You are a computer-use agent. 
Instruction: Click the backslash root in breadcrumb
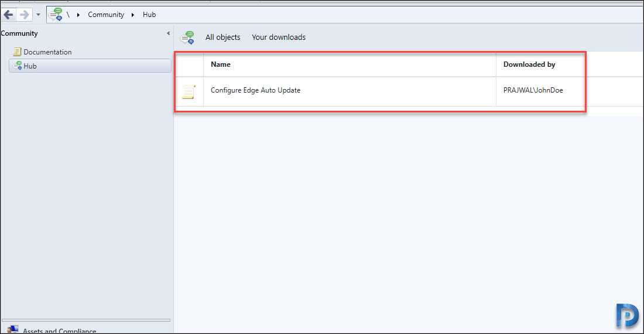coord(68,15)
